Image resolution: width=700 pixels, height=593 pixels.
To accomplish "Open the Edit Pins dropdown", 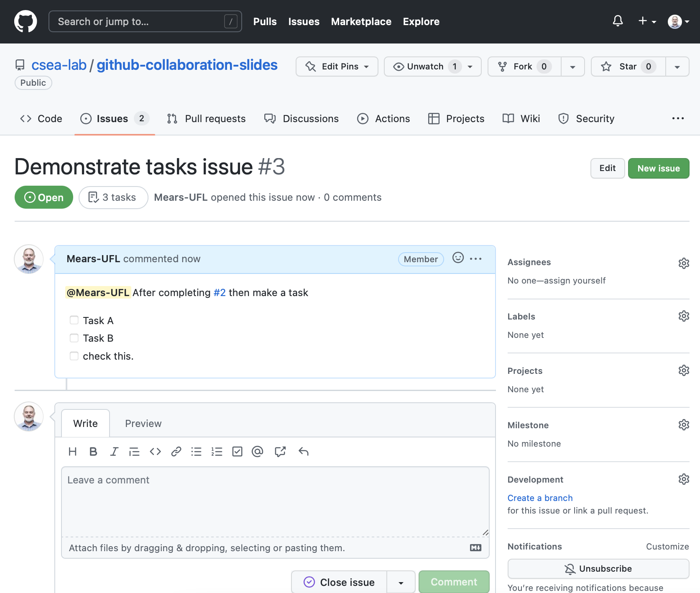I will point(337,67).
